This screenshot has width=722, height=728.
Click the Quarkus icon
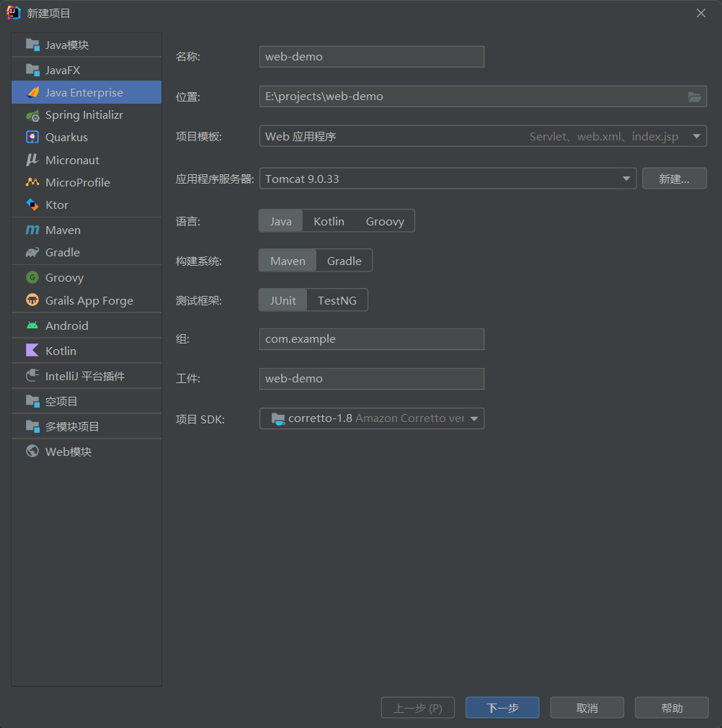pos(32,138)
